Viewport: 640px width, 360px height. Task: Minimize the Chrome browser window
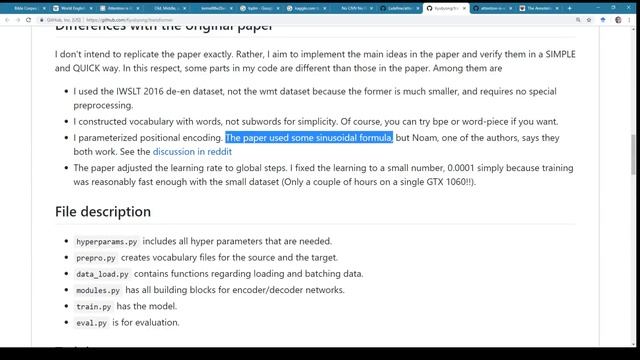click(598, 8)
